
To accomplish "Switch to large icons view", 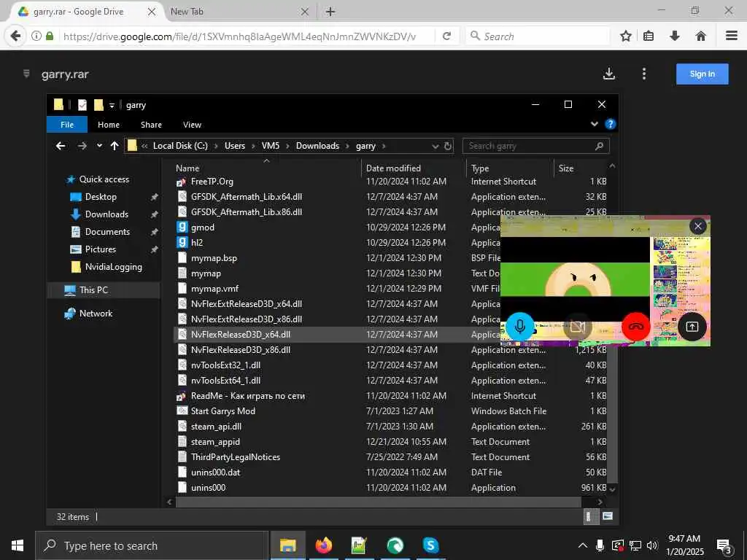I will (608, 516).
